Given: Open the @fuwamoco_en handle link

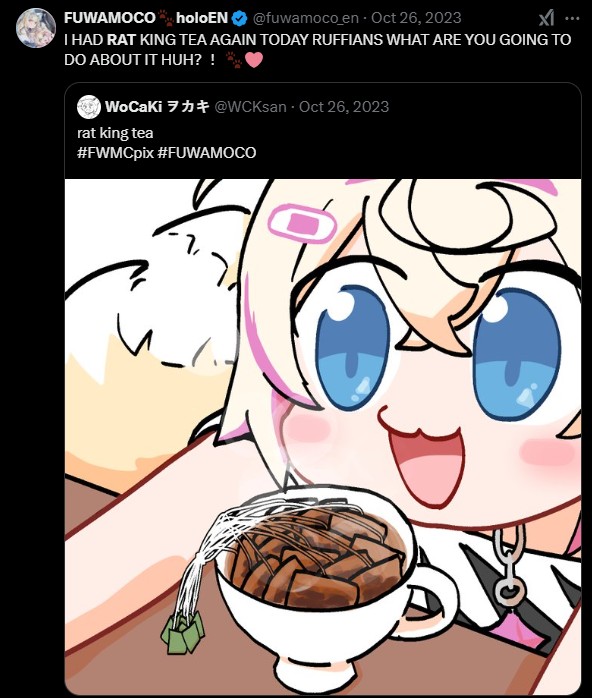Looking at the screenshot, I should point(305,18).
